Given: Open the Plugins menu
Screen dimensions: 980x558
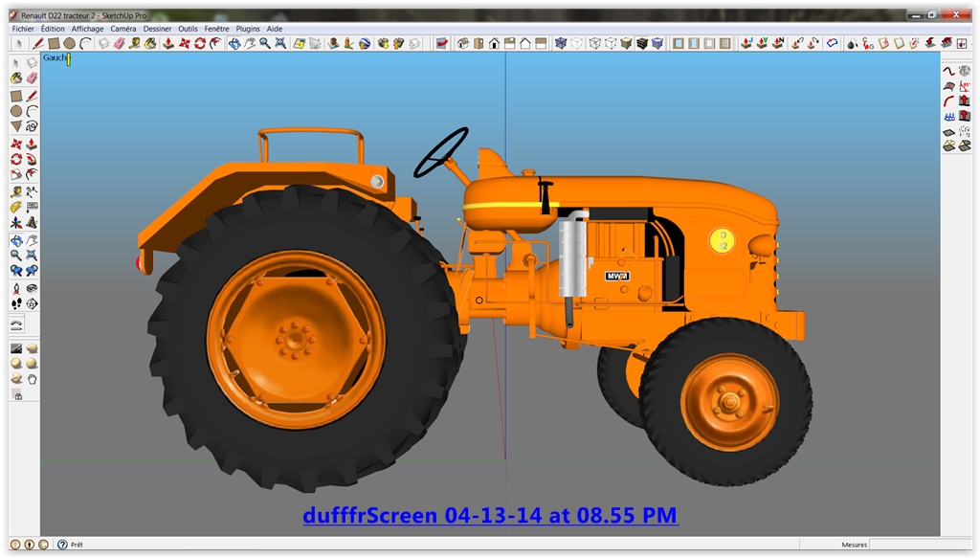Looking at the screenshot, I should point(248,29).
